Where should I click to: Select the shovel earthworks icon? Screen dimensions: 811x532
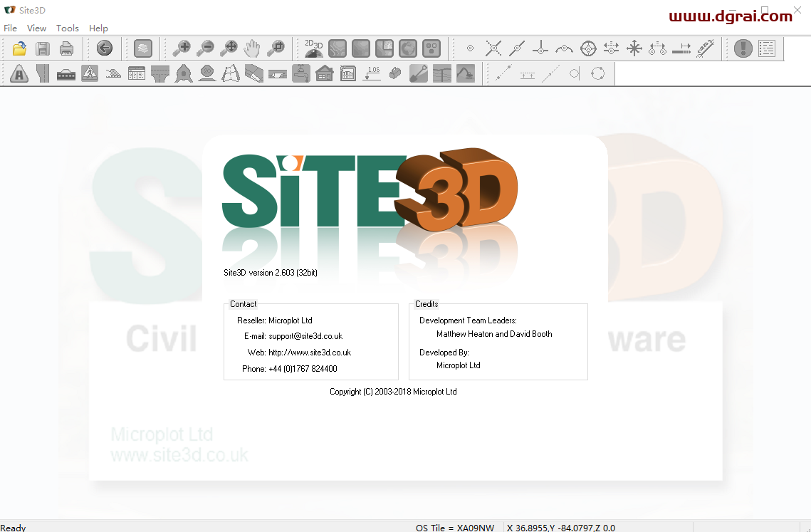pyautogui.click(x=419, y=73)
